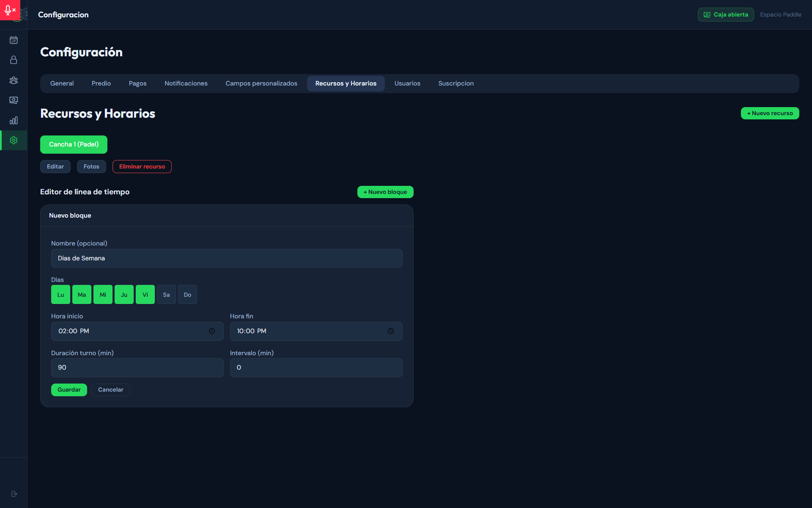The height and width of the screenshot is (508, 812).
Task: Open the Campos personalizados tab
Action: pyautogui.click(x=261, y=83)
